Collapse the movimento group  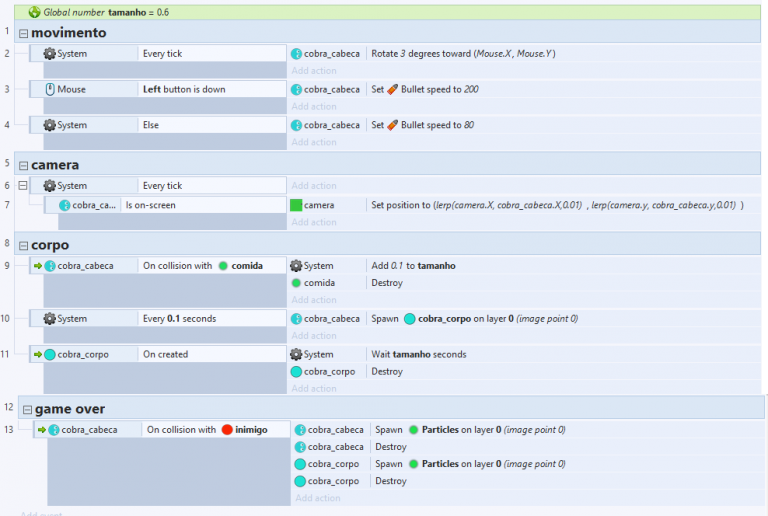24,34
